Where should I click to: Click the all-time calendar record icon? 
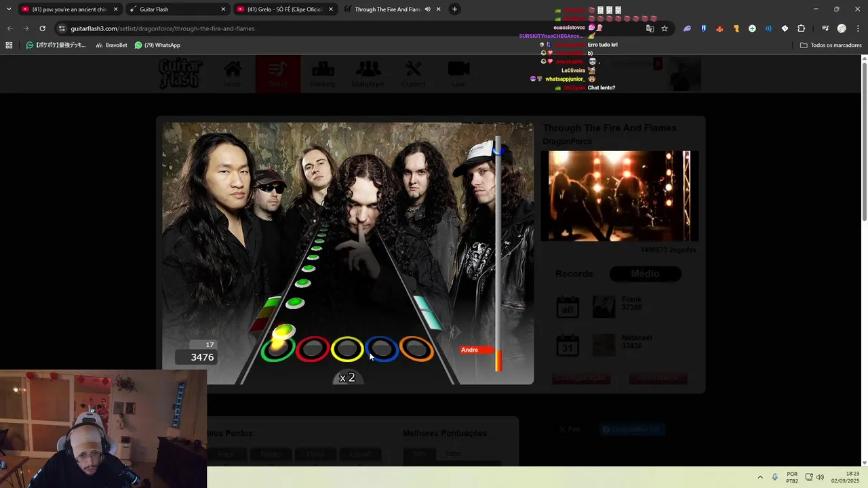click(568, 307)
